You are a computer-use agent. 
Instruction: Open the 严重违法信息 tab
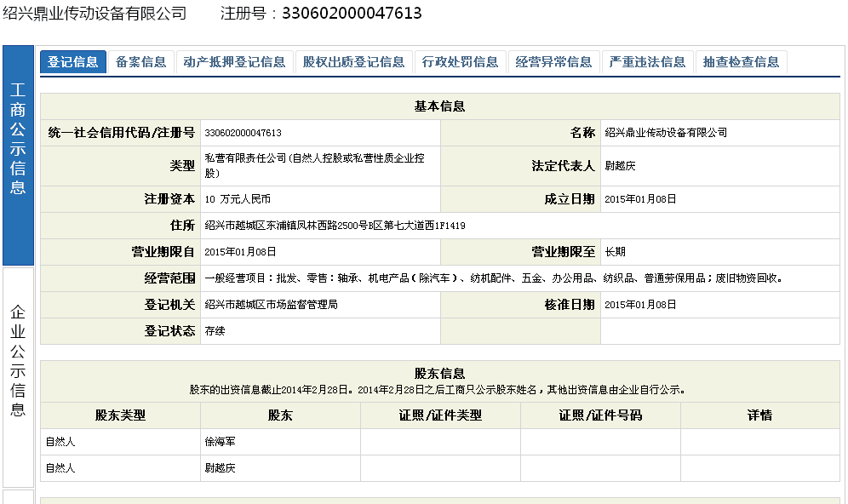coord(648,62)
